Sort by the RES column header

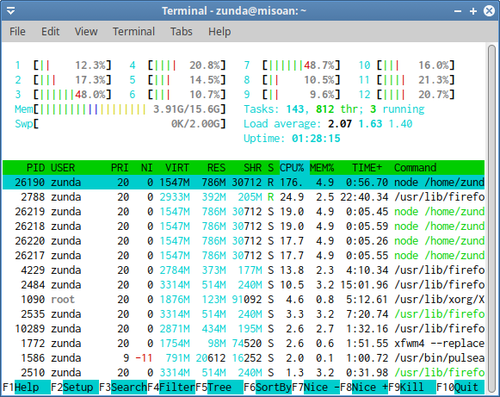(x=216, y=167)
